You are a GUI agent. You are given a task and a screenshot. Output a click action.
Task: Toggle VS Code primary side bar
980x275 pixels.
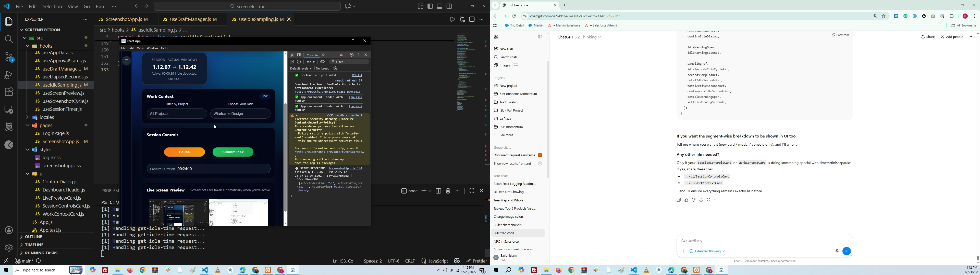pyautogui.click(x=430, y=6)
